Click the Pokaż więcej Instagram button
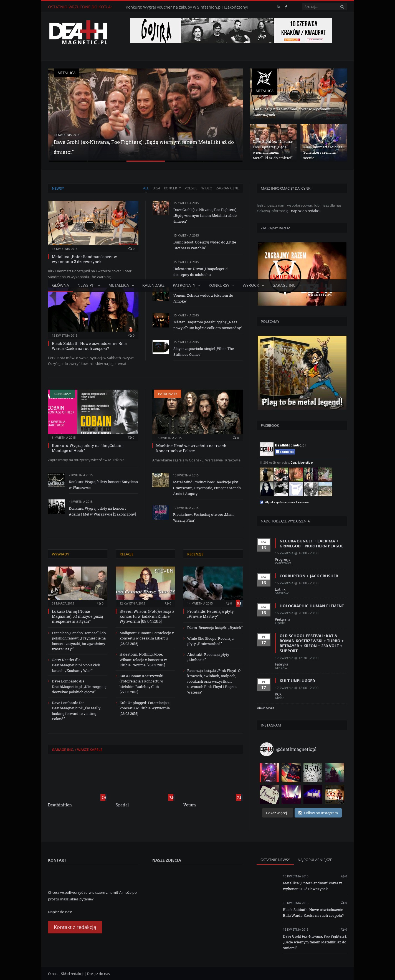The height and width of the screenshot is (980, 395). pyautogui.click(x=277, y=813)
